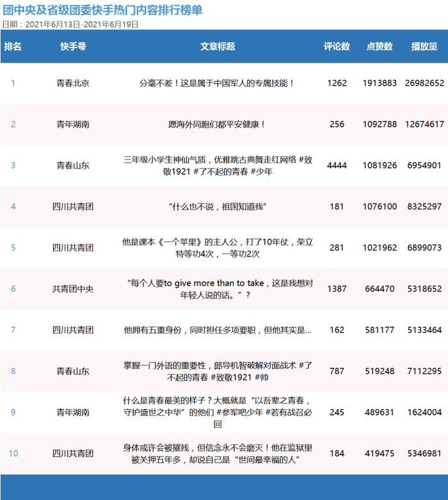Select like count 1092788
This screenshot has height=500, width=448.
(x=380, y=124)
